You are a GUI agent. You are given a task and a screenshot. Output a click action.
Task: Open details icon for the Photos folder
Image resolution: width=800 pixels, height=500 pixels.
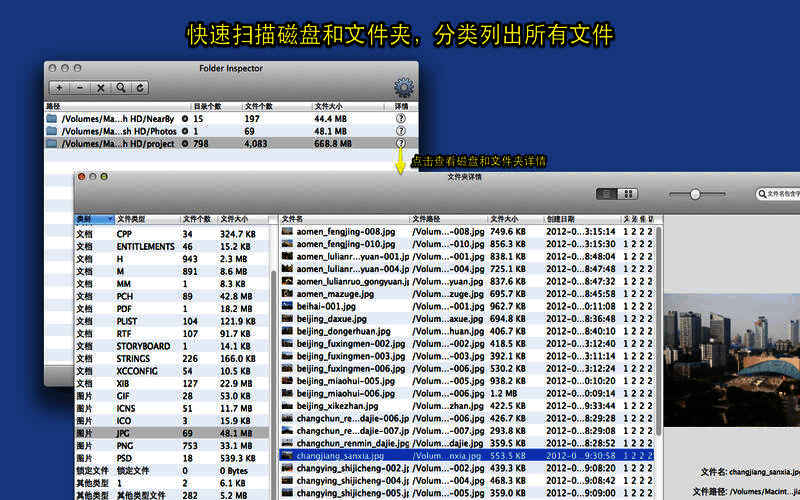401,131
